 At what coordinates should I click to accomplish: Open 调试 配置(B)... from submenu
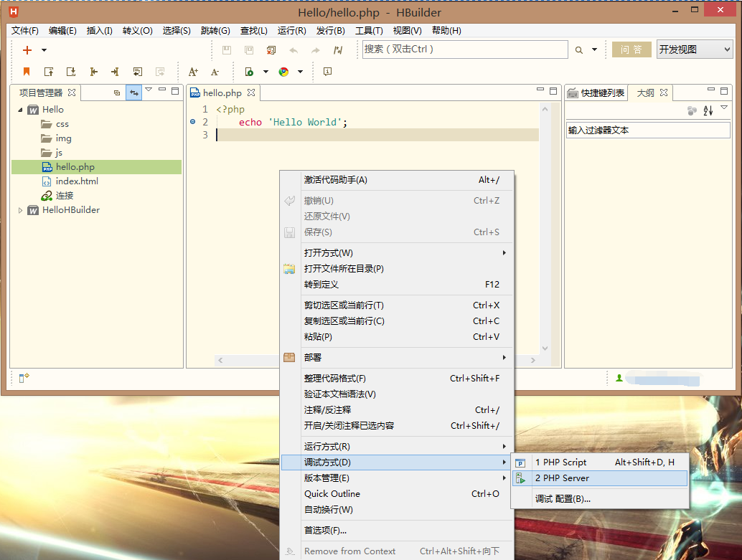600,499
